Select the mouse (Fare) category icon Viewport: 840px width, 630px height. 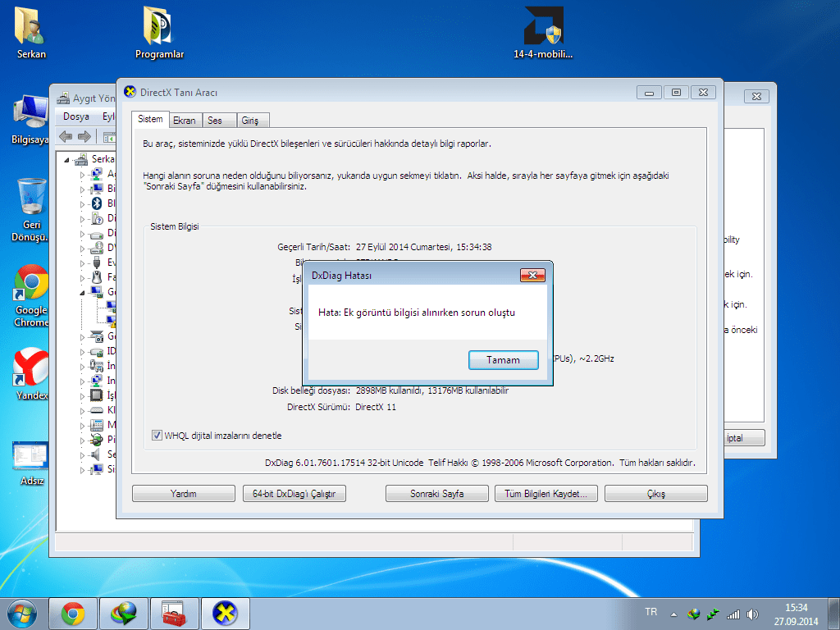tap(97, 277)
